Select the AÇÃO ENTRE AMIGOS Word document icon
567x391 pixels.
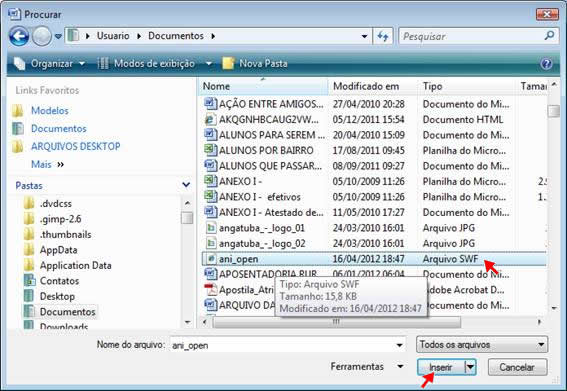210,104
